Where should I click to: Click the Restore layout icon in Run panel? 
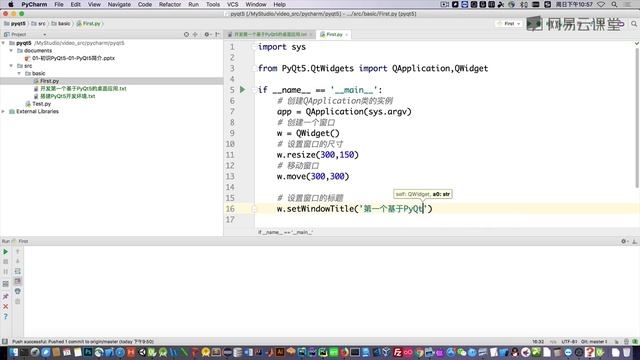pos(6,284)
